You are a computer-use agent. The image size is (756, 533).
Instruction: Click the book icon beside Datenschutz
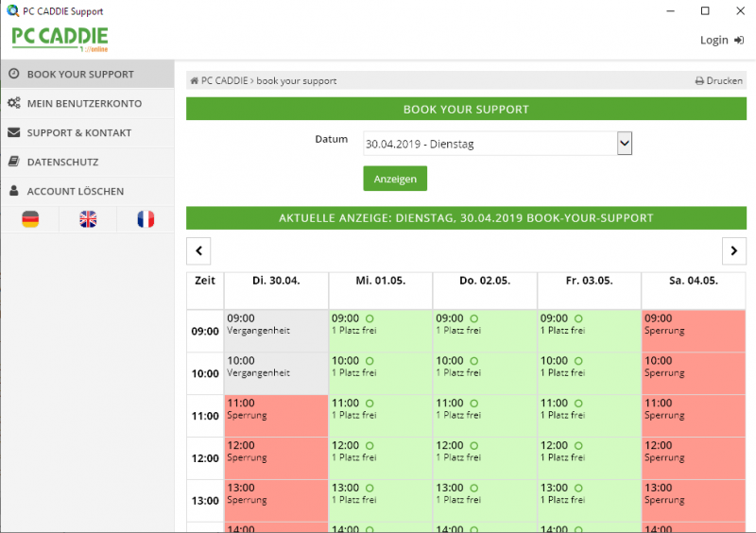(14, 161)
